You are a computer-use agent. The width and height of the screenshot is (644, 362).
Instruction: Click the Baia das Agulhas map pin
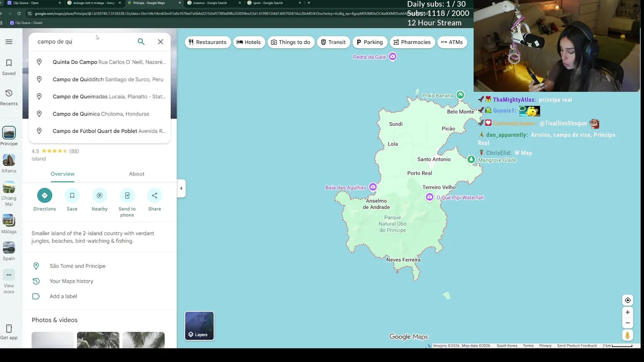pos(372,187)
